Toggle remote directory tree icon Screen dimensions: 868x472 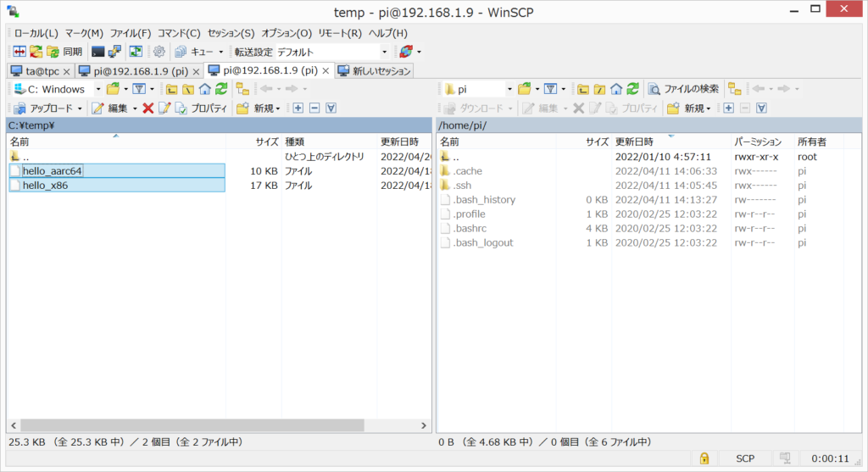735,89
